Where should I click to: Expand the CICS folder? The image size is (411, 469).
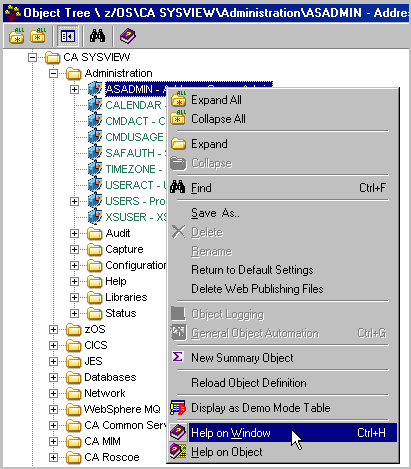pos(53,345)
